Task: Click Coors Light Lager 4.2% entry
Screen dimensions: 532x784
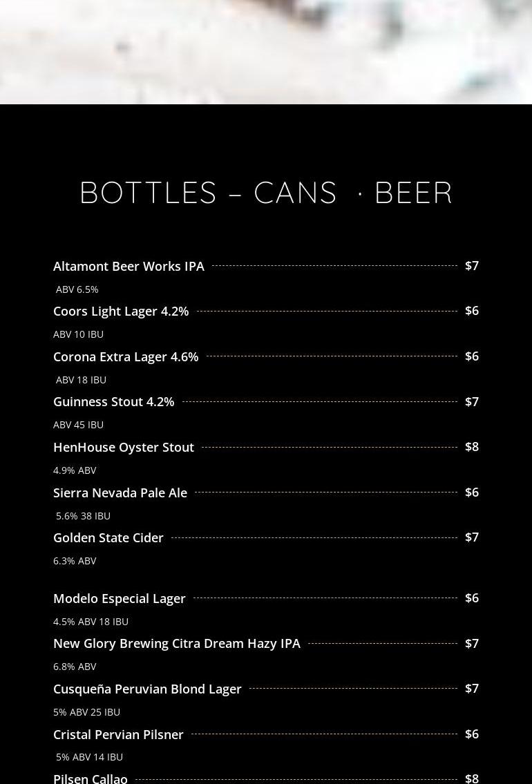Action: point(121,311)
